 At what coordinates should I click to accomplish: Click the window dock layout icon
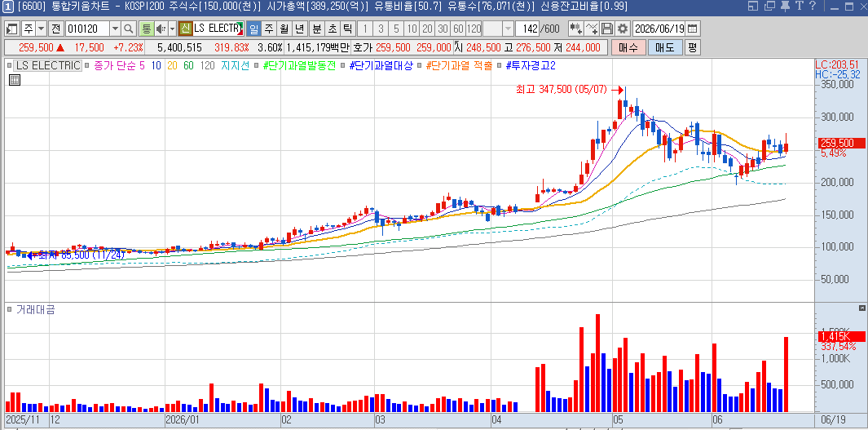click(x=753, y=6)
